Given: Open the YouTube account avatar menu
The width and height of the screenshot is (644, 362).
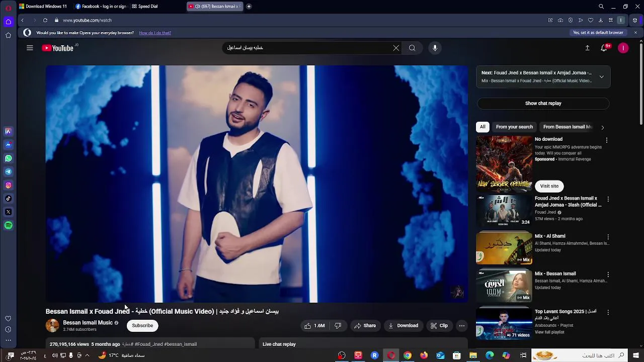Looking at the screenshot, I should (x=623, y=48).
